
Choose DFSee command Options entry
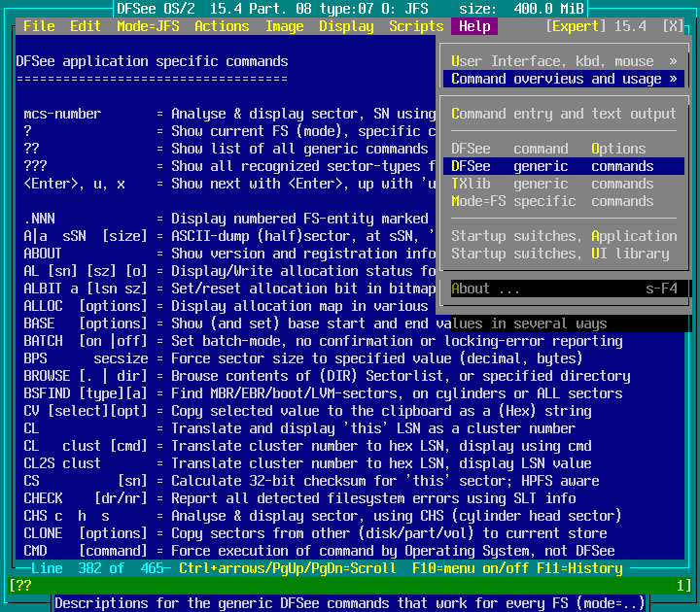564,149
